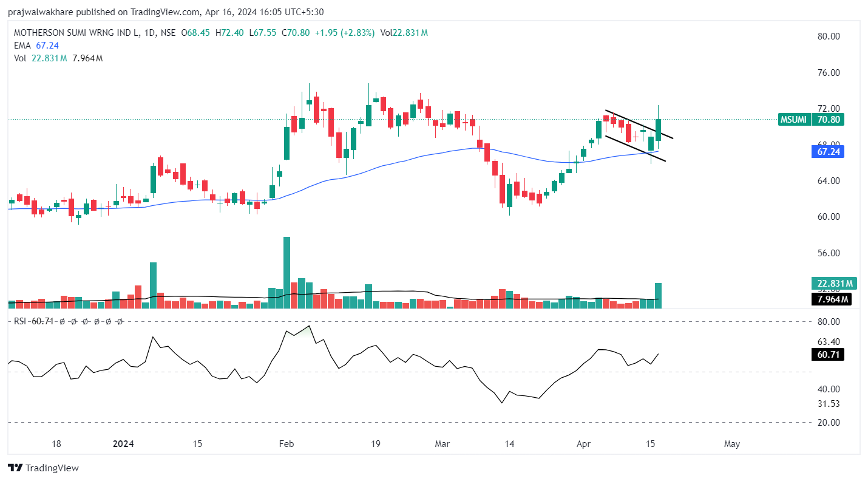Click the blue 67.24 EMA axis label
The width and height of the screenshot is (868, 481).
(829, 152)
